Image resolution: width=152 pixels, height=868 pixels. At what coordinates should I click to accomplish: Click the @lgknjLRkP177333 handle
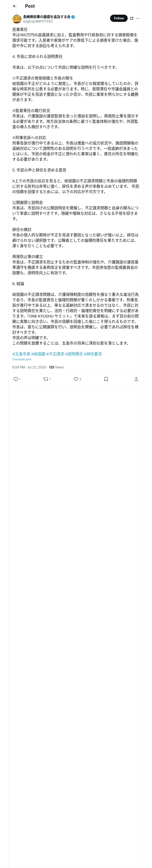[x=38, y=21]
